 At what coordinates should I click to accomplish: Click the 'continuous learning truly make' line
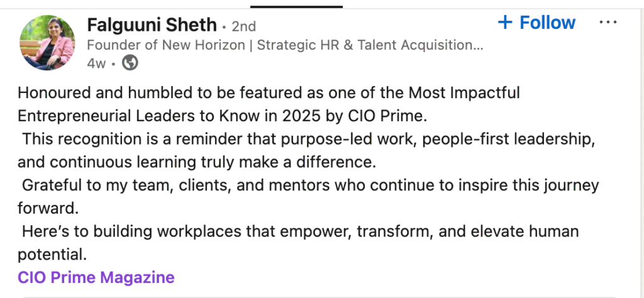196,163
